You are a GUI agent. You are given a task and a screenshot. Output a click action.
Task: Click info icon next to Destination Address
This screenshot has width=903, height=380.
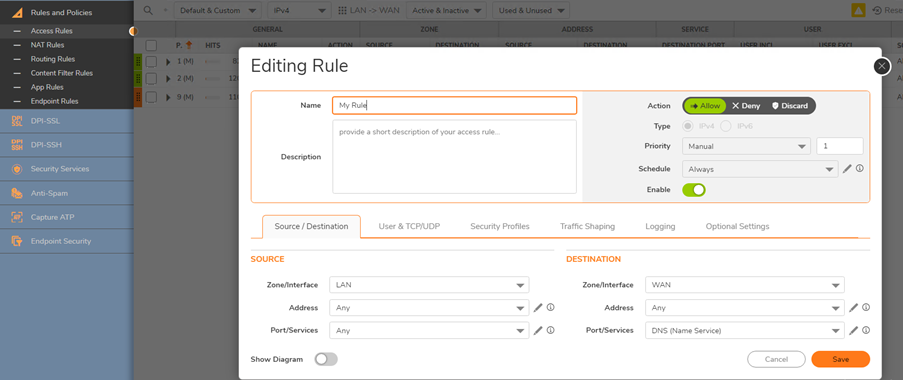(866, 307)
